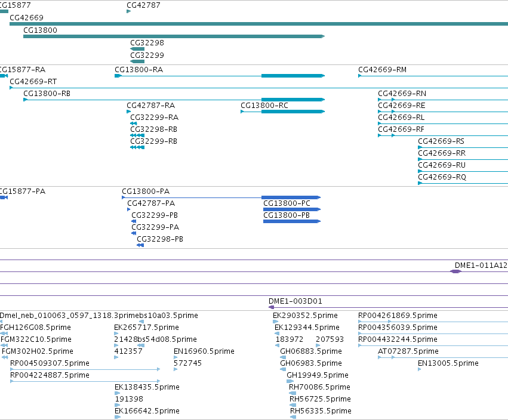Click the EN13005.5prime EST label
The width and height of the screenshot is (508, 420).
448,364
